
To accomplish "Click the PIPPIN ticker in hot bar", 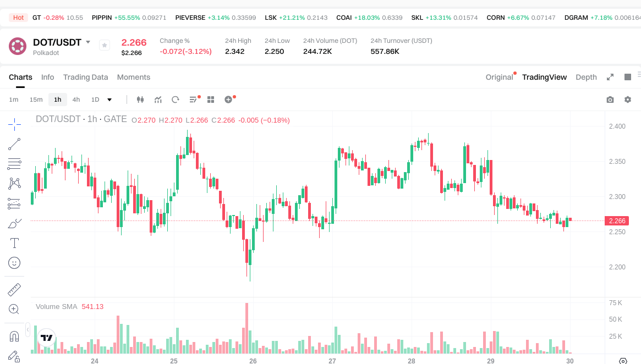I will [102, 18].
